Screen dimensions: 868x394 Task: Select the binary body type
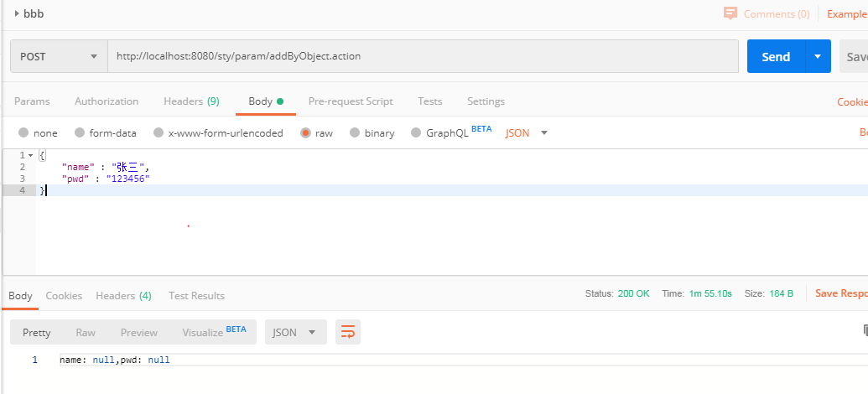point(355,132)
